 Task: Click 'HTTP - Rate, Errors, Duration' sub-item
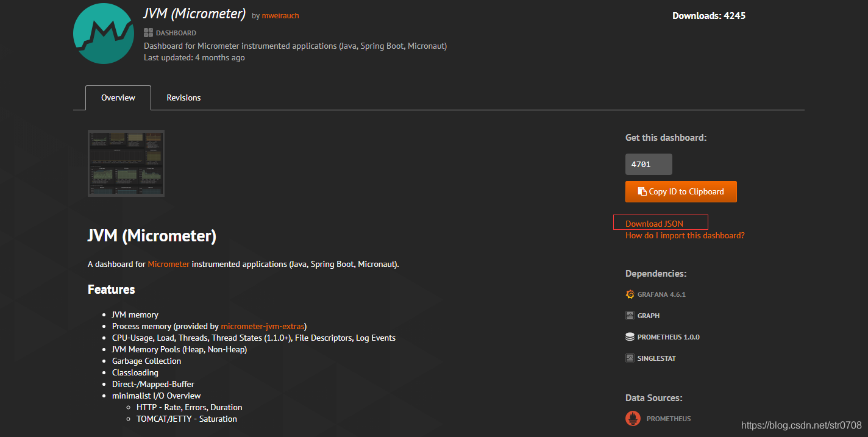[190, 407]
